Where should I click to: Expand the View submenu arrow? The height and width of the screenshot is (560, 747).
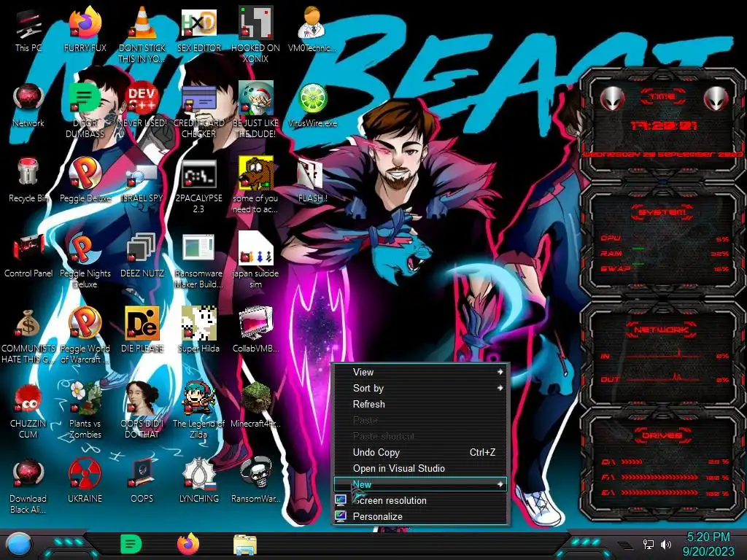(x=500, y=372)
